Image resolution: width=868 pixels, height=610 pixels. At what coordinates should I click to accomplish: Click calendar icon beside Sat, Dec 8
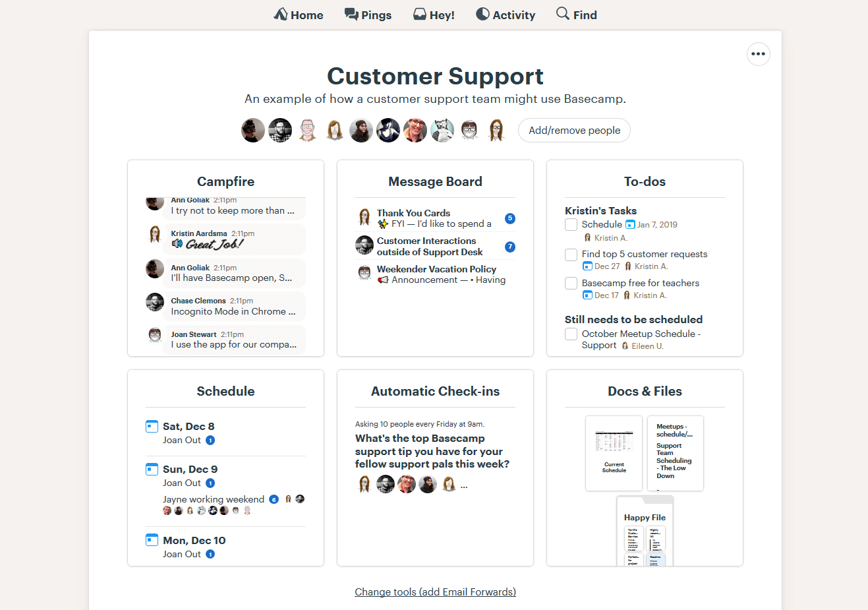click(x=152, y=426)
